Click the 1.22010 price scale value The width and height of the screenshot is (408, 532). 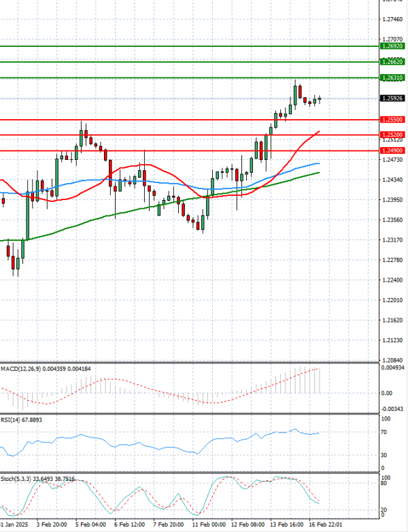(392, 300)
